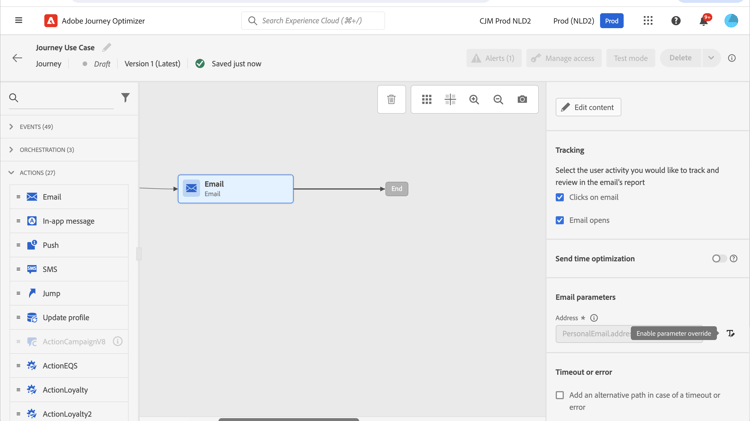Click the filter icon in left palette
The width and height of the screenshot is (750, 421).
tap(125, 98)
